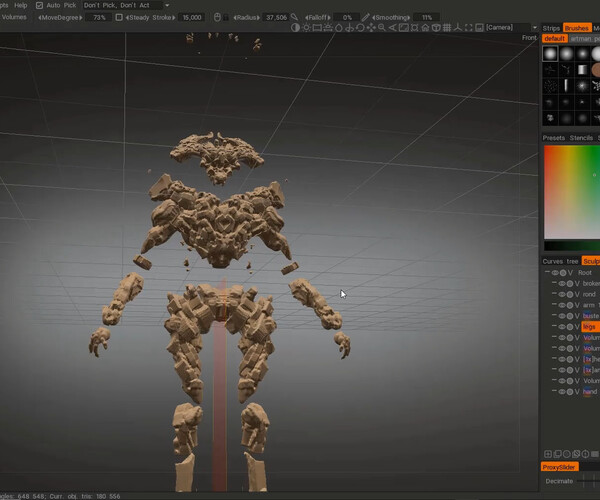Collapse the buste tree node
600x500 pixels.
coord(554,316)
